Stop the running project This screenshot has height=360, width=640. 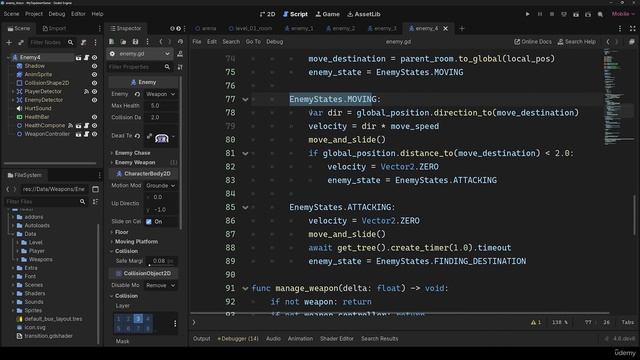tap(552, 14)
